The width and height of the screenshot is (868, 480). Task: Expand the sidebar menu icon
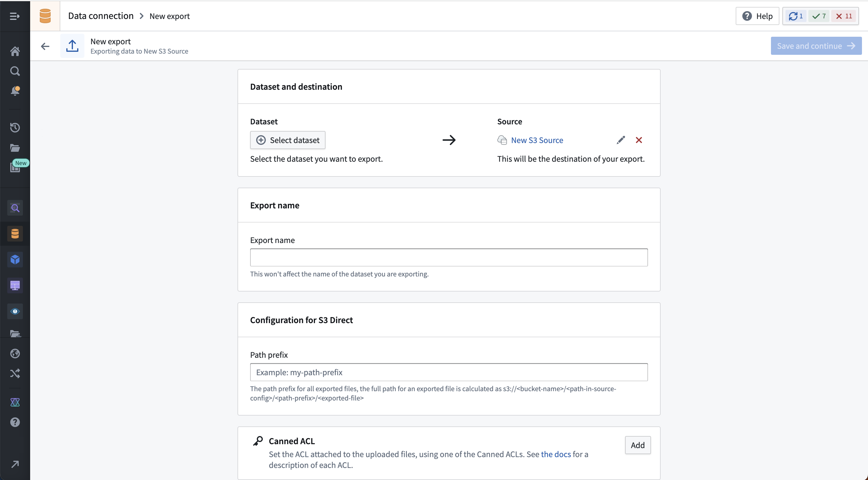[x=14, y=16]
